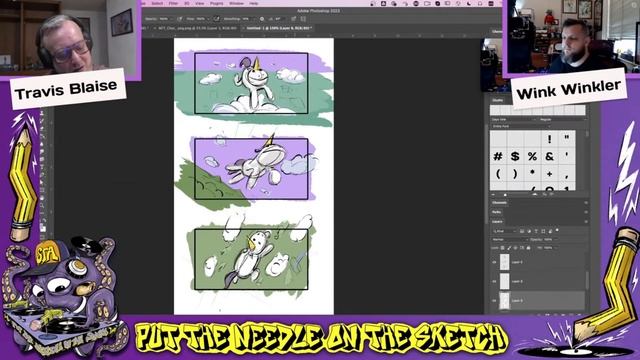
Task: Toggle pressure for size icon
Action: click(293, 19)
